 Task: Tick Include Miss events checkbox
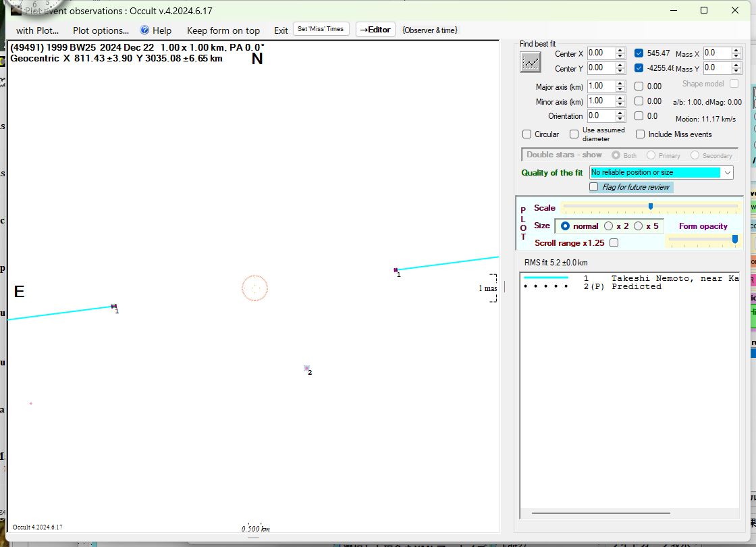coord(640,134)
